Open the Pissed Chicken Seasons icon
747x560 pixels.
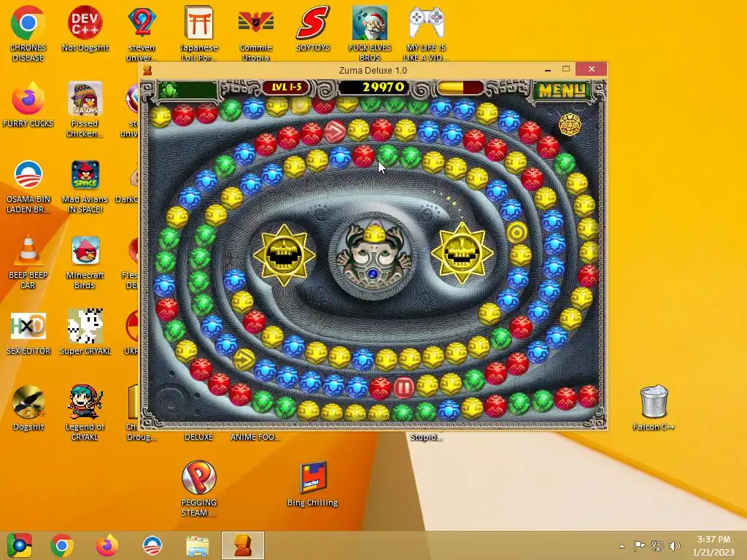85,109
